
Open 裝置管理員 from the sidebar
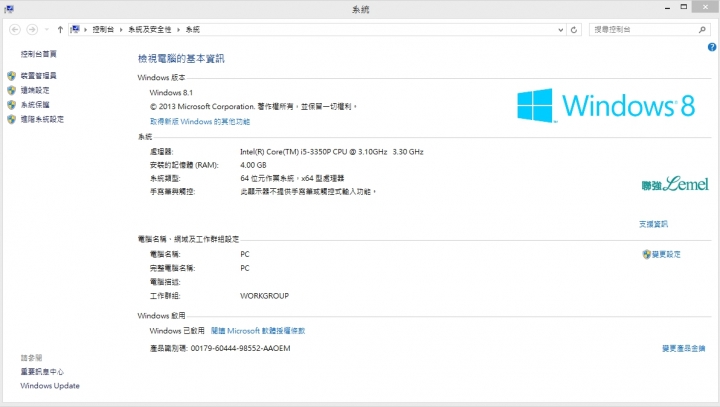(x=39, y=75)
